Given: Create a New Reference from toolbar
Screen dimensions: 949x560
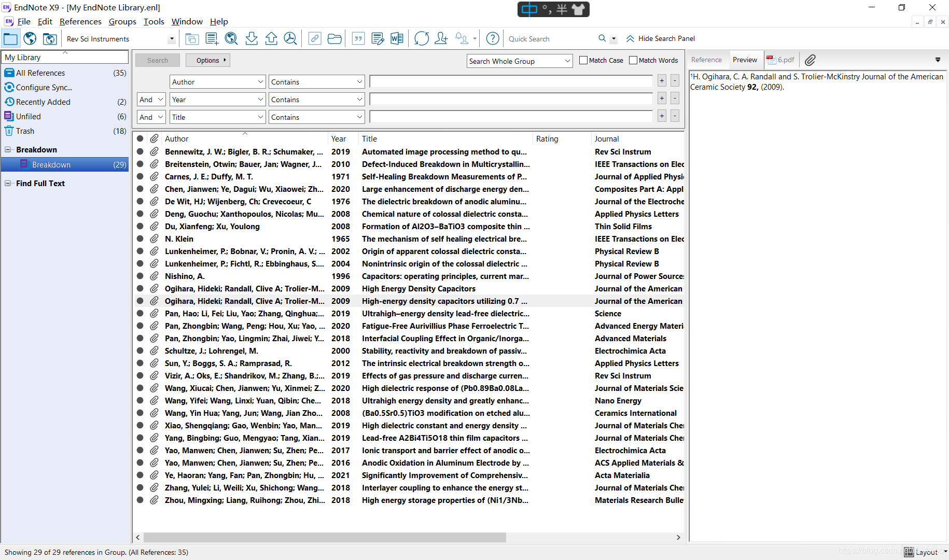Looking at the screenshot, I should click(212, 39).
